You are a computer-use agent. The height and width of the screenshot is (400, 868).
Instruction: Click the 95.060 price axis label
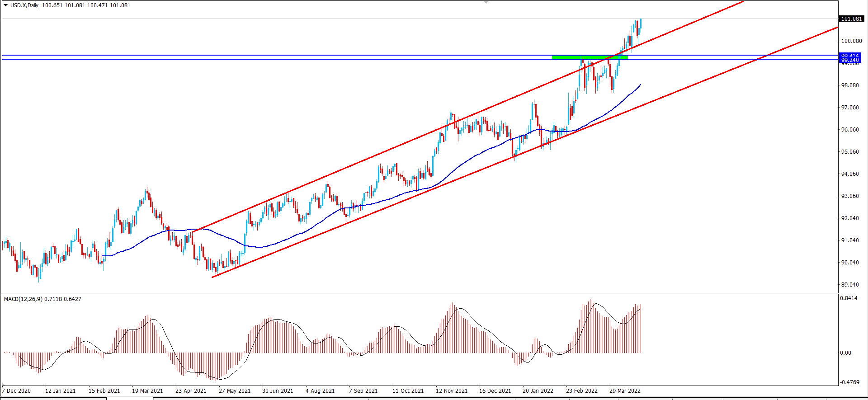(849, 152)
